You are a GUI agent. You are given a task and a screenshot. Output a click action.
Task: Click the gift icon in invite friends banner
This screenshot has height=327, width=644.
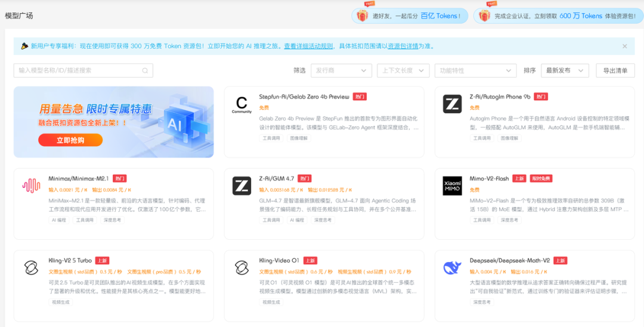(x=362, y=16)
